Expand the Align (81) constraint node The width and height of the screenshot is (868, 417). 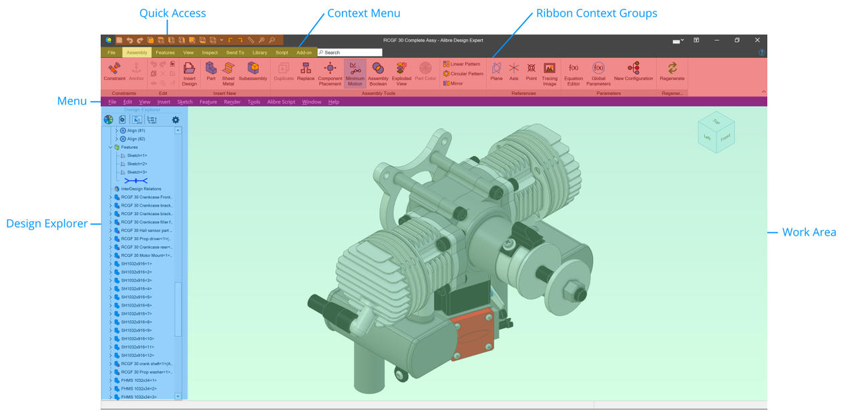[117, 131]
